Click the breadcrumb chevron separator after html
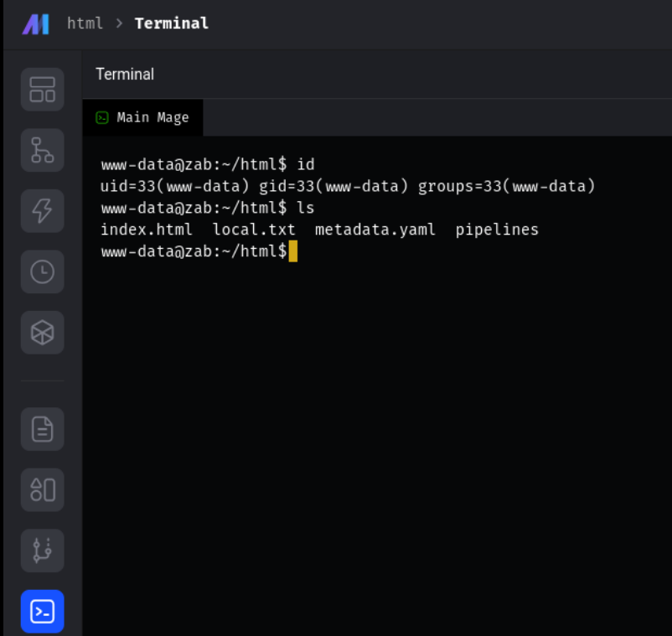672x636 pixels. (118, 23)
